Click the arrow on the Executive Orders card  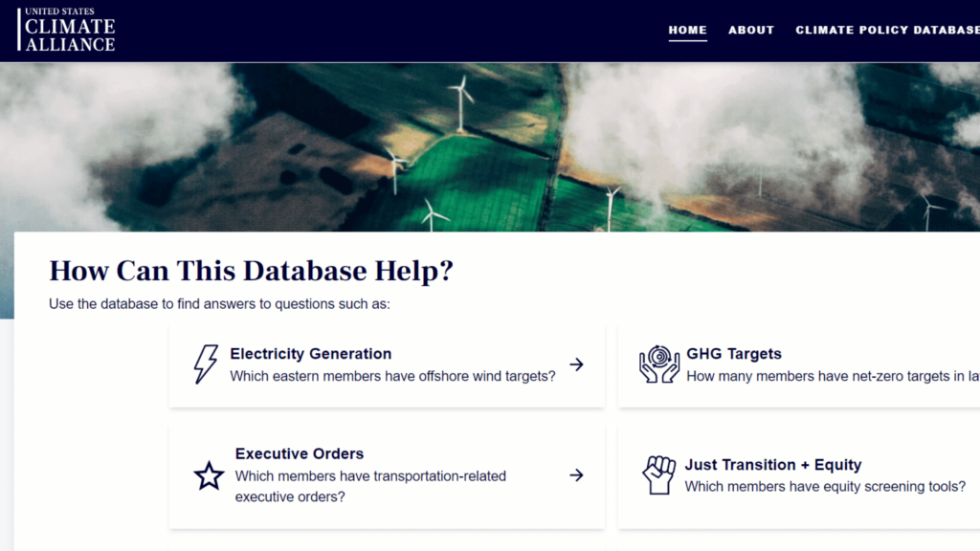pyautogui.click(x=576, y=474)
